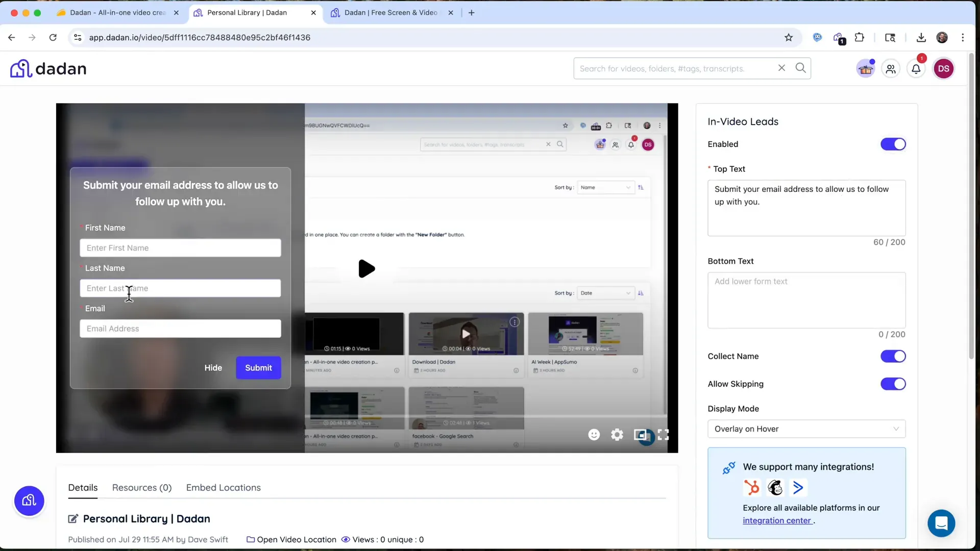Click the folder icon beside Open Video Location
This screenshot has height=551, width=980.
coord(251,539)
